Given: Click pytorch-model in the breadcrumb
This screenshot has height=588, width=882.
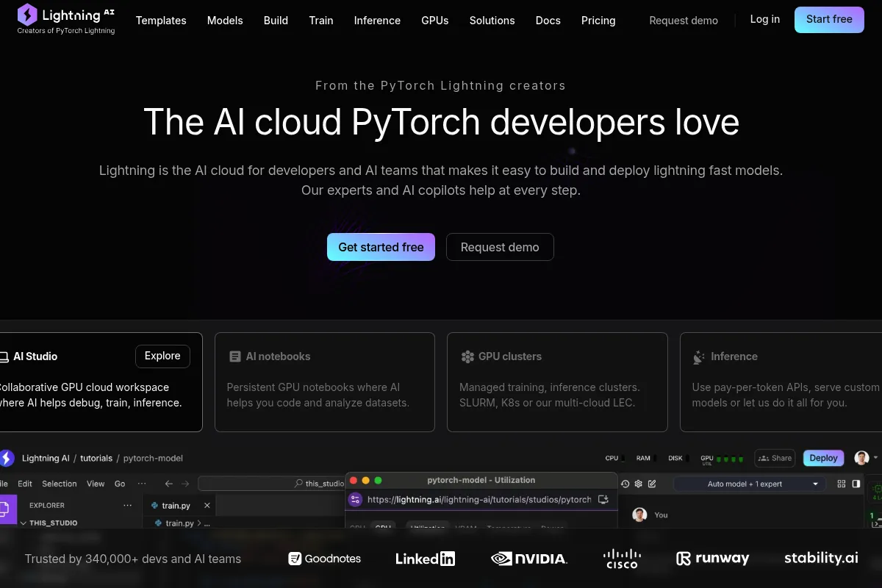Looking at the screenshot, I should (153, 458).
